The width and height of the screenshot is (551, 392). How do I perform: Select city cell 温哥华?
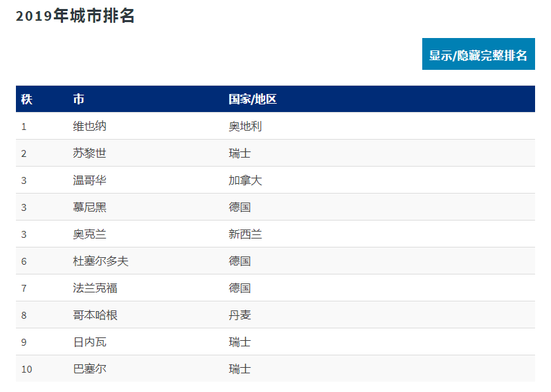coord(89,180)
